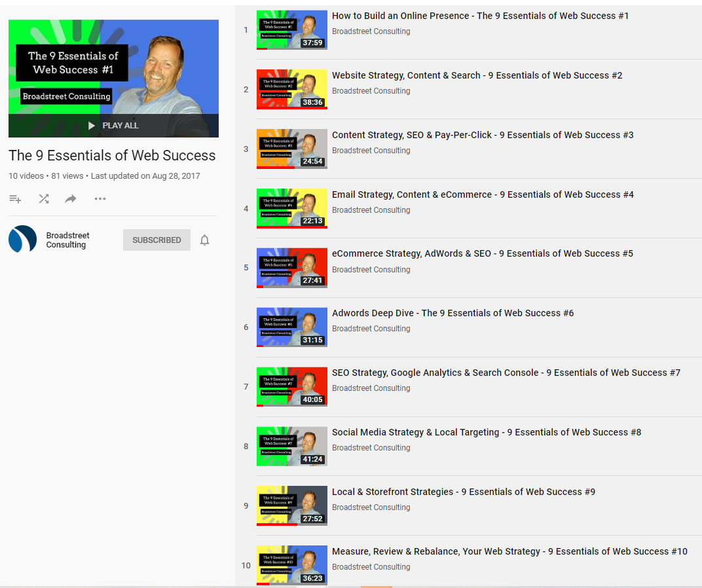Open the Broadstreet Consulting channel name beside avatar
The image size is (702, 588).
(67, 240)
